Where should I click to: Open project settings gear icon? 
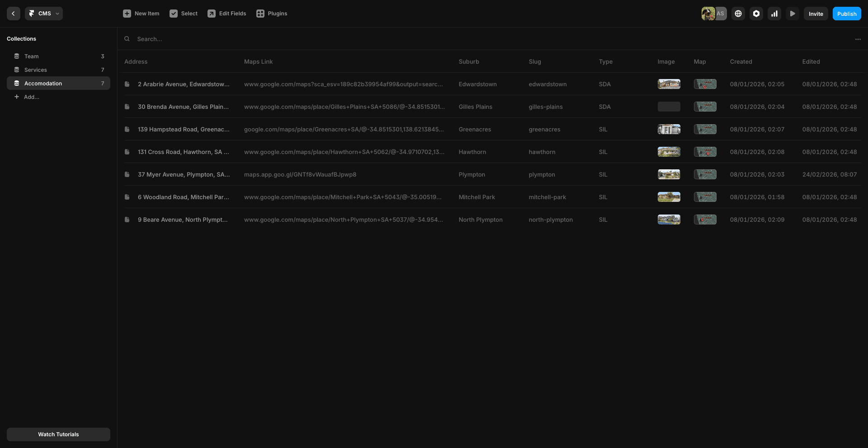pos(756,14)
